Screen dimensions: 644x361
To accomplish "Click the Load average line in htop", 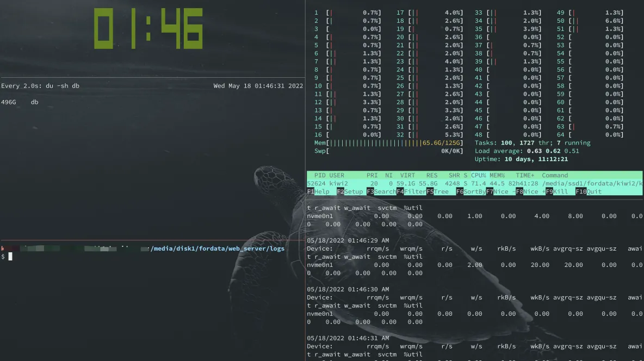I will [x=527, y=151].
